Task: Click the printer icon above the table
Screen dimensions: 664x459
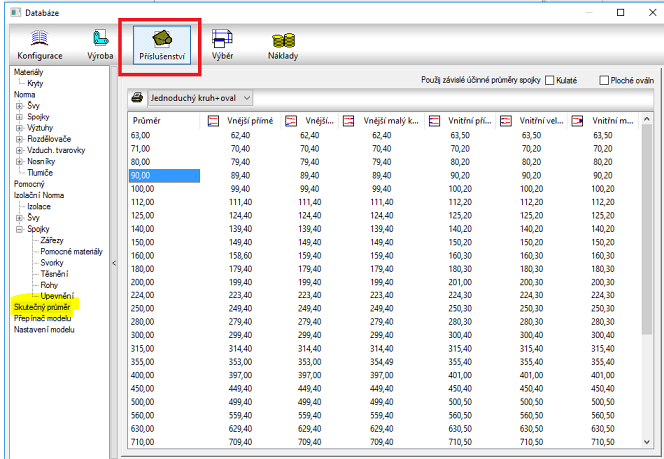Action: (137, 98)
